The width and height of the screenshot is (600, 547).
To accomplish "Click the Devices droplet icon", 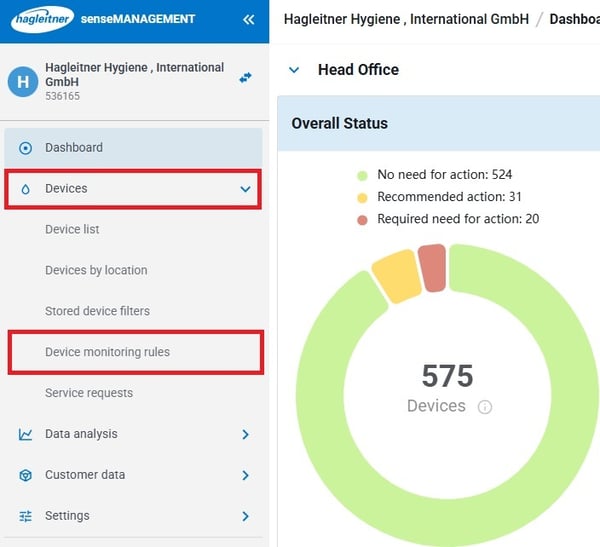I will click(26, 189).
